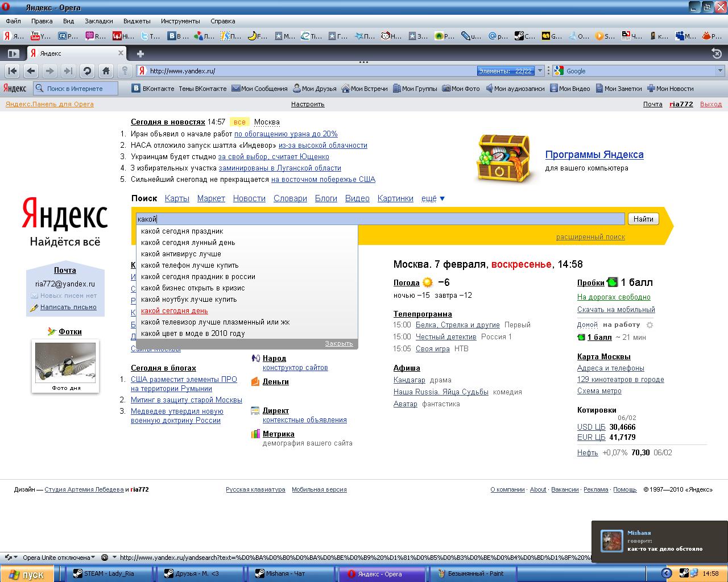Image resolution: width=728 pixels, height=582 pixels.
Task: Open Мои Друзья in the VK toolbar
Action: point(315,88)
